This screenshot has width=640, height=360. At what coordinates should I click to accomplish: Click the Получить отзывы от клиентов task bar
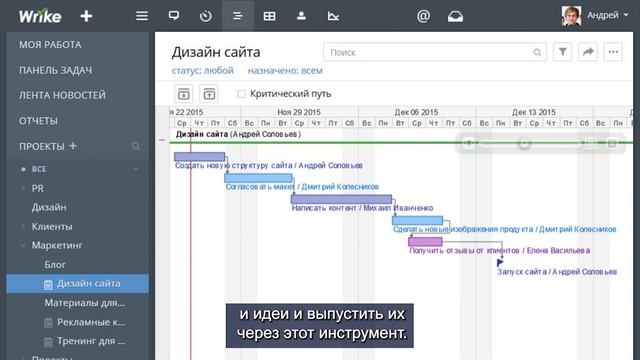click(425, 242)
